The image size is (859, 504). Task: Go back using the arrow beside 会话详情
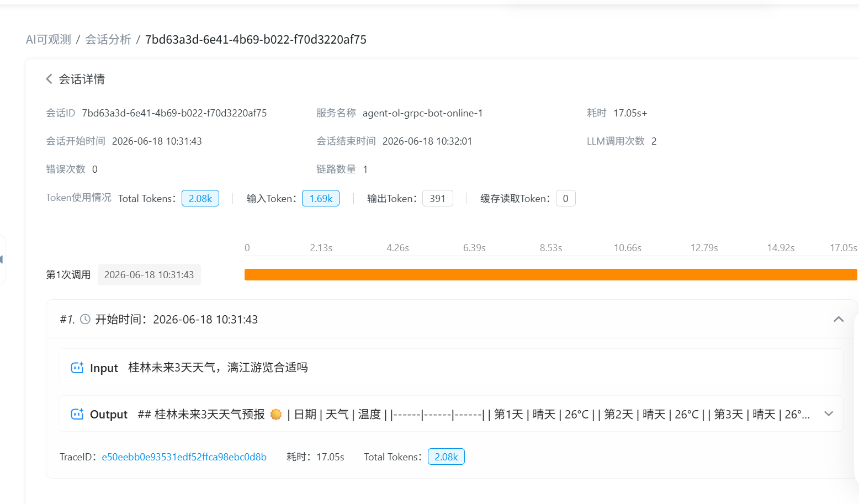click(x=49, y=79)
